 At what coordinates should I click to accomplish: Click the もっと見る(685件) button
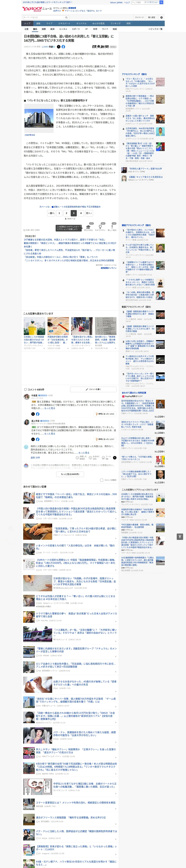pos(70,474)
